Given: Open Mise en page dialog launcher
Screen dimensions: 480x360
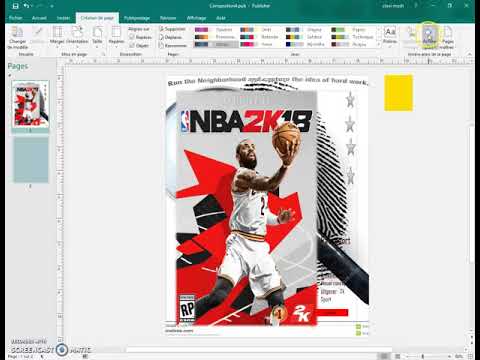Looking at the screenshot, I should pyautogui.click(x=103, y=54).
